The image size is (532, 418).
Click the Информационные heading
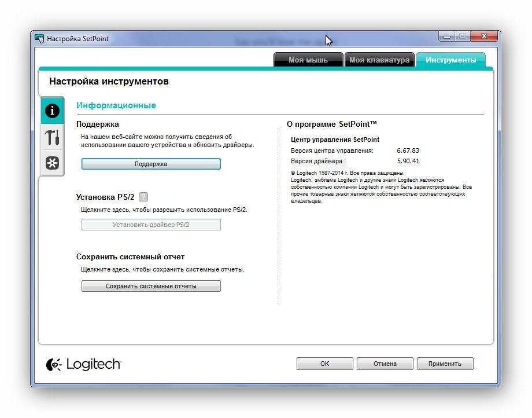[x=116, y=105]
